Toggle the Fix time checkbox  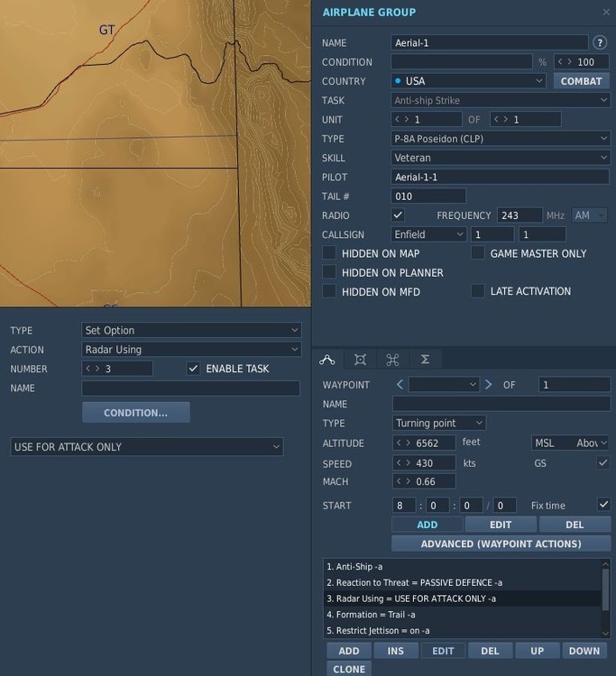[603, 505]
